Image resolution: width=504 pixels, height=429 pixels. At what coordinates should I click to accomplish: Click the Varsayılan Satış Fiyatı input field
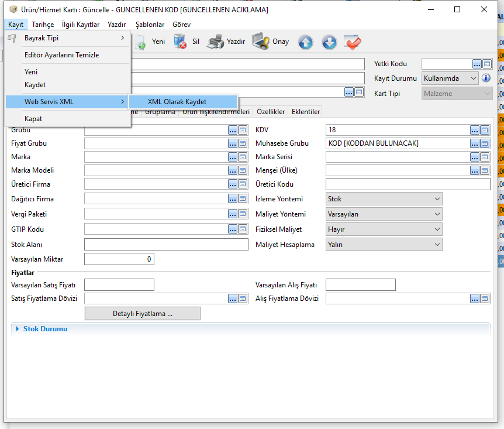coord(119,285)
